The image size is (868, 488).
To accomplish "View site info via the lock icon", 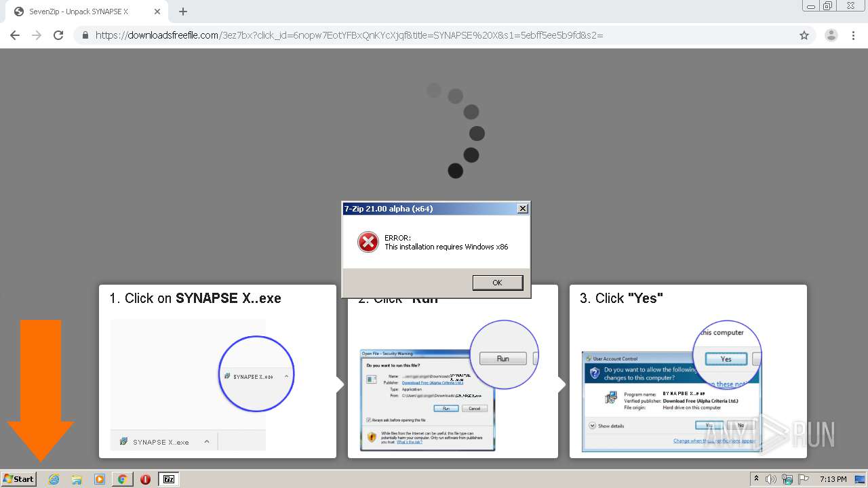I will tap(85, 35).
